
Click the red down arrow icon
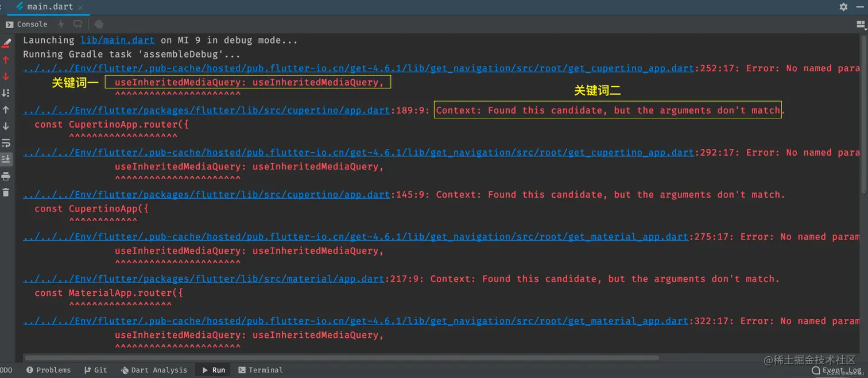[x=6, y=76]
